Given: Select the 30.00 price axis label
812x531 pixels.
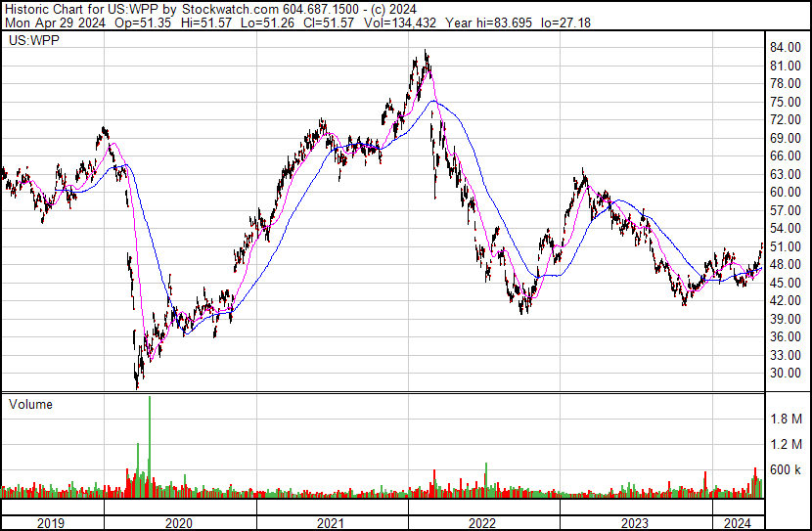Looking at the screenshot, I should tap(786, 374).
